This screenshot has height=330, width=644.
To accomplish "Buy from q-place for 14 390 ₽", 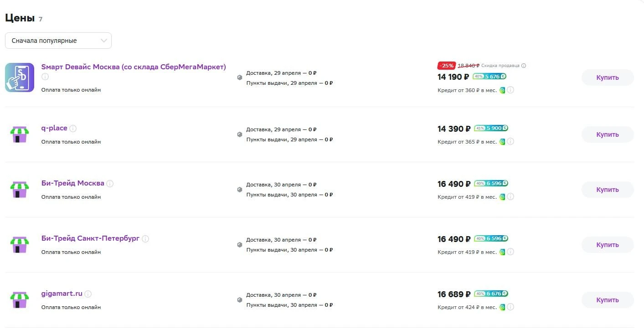I will [x=608, y=134].
